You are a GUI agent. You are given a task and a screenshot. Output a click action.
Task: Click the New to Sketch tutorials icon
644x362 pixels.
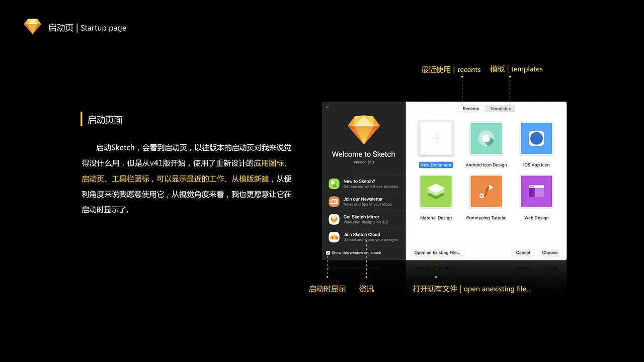(334, 184)
